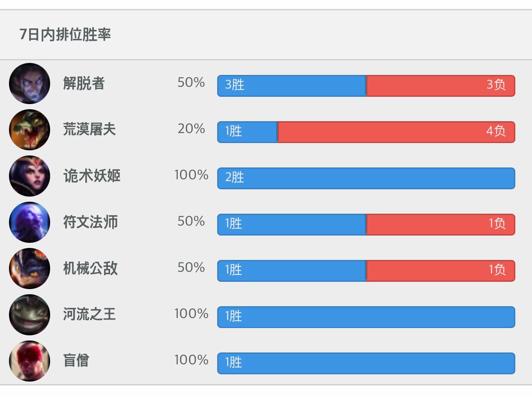
Task: Click the red 3负 bar segment
Action: tap(441, 86)
